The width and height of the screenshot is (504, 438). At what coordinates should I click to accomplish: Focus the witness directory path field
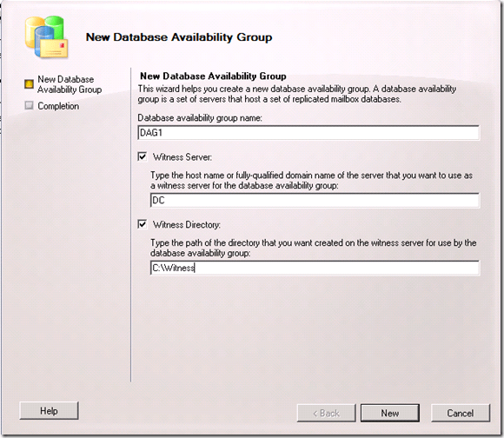click(x=315, y=268)
